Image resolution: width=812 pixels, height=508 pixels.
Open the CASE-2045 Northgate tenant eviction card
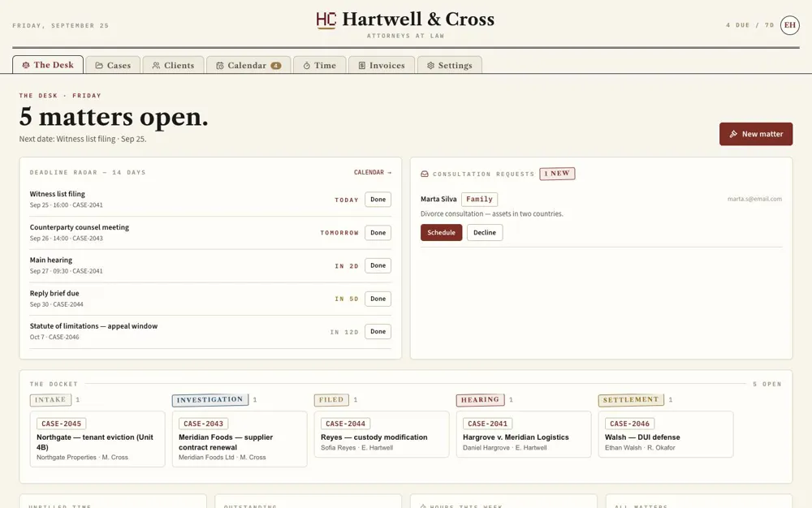(x=97, y=439)
